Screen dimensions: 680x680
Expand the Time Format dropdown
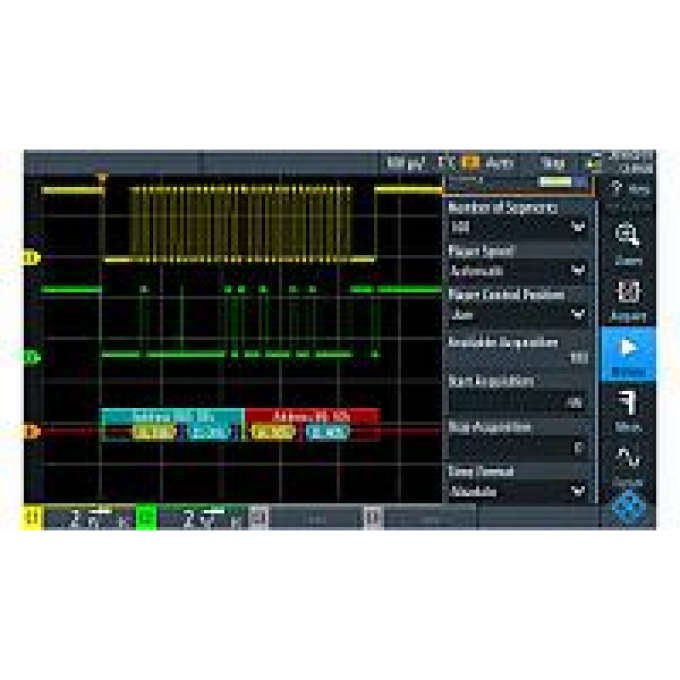(518, 491)
